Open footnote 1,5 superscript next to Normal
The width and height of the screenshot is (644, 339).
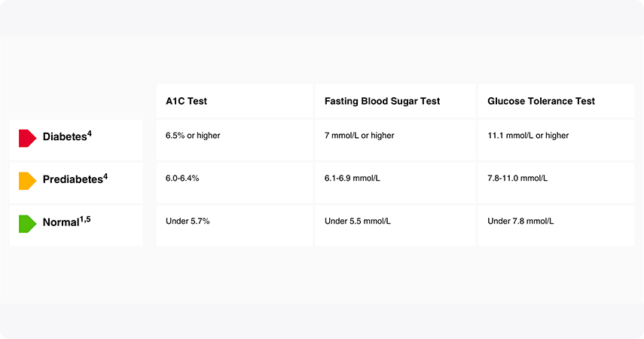click(85, 219)
